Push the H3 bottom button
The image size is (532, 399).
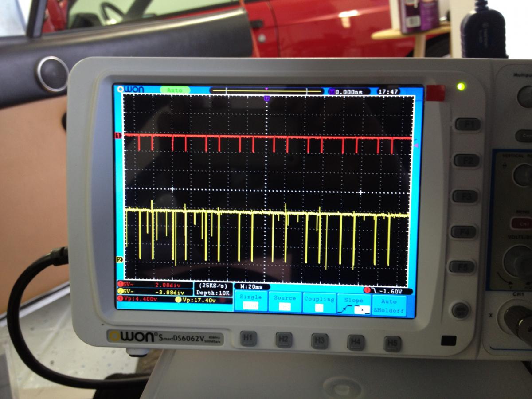tap(320, 341)
